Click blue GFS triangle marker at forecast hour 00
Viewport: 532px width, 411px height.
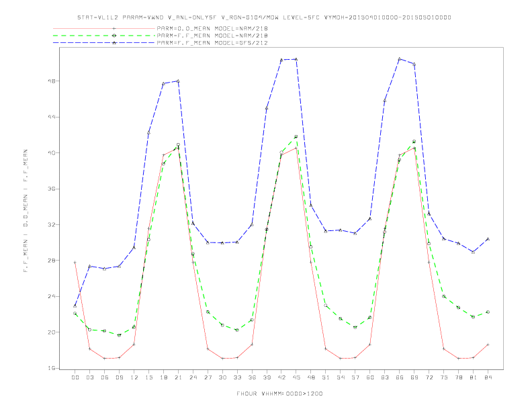(75, 306)
